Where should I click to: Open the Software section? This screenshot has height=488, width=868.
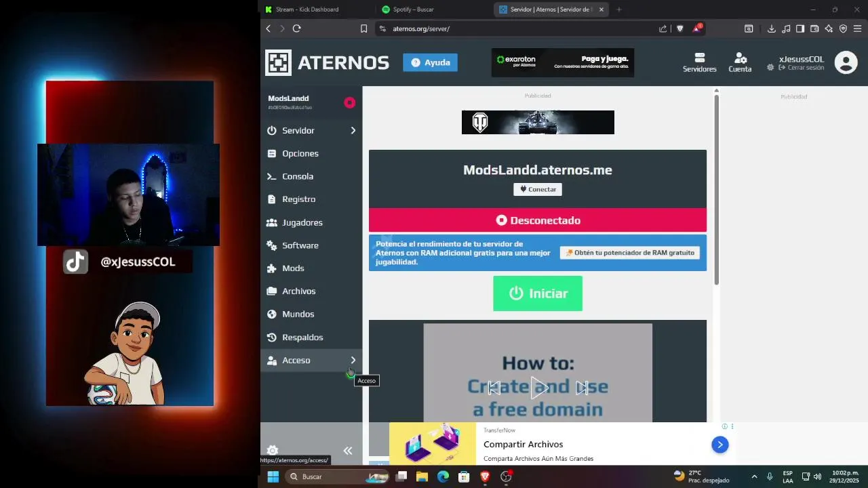click(x=311, y=245)
